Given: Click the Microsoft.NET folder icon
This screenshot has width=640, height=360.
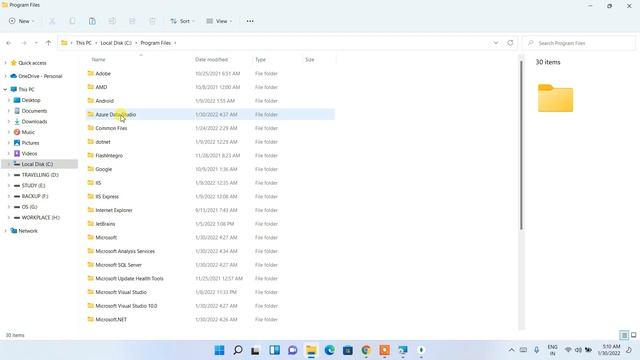Looking at the screenshot, I should coord(91,319).
